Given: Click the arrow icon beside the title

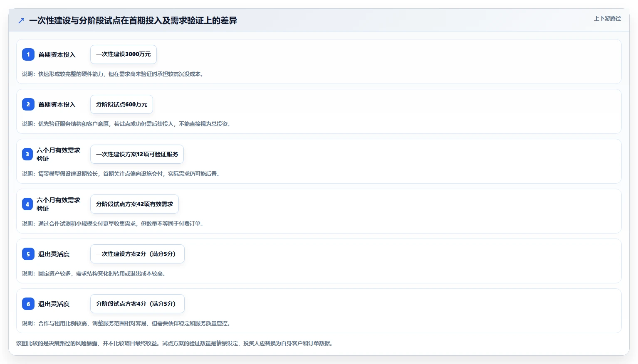Looking at the screenshot, I should 21,20.
